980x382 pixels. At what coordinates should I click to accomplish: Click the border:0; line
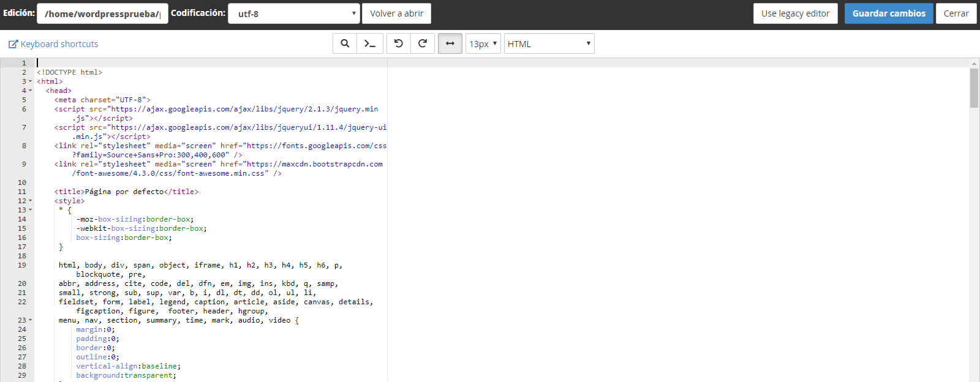point(96,348)
